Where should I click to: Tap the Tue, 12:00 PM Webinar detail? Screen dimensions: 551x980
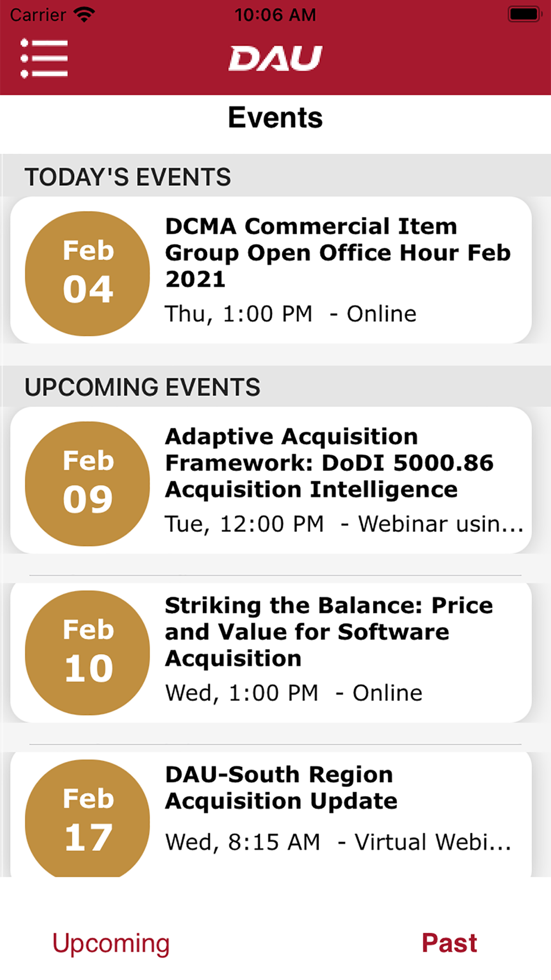(x=344, y=524)
